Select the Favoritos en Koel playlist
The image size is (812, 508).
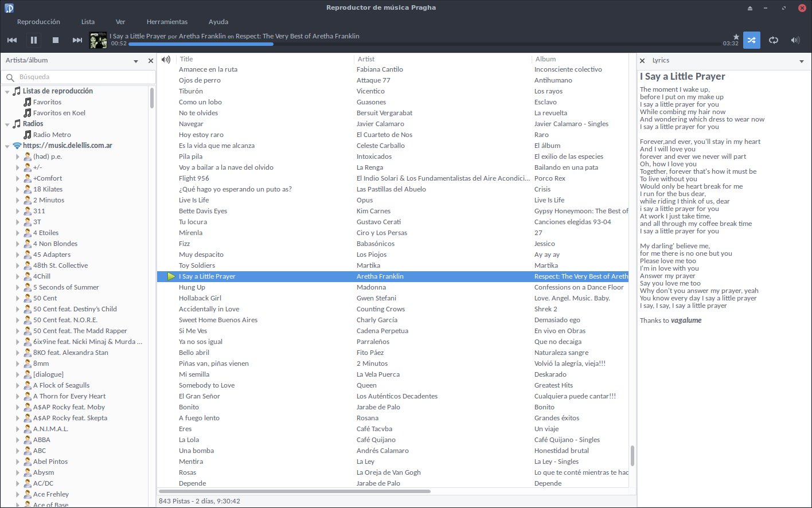click(59, 113)
